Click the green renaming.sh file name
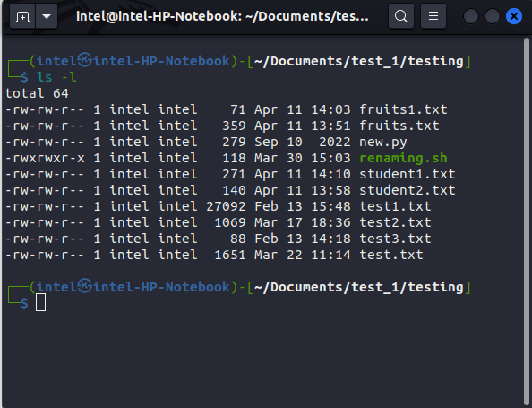Viewport: 532px width, 408px height. point(403,158)
